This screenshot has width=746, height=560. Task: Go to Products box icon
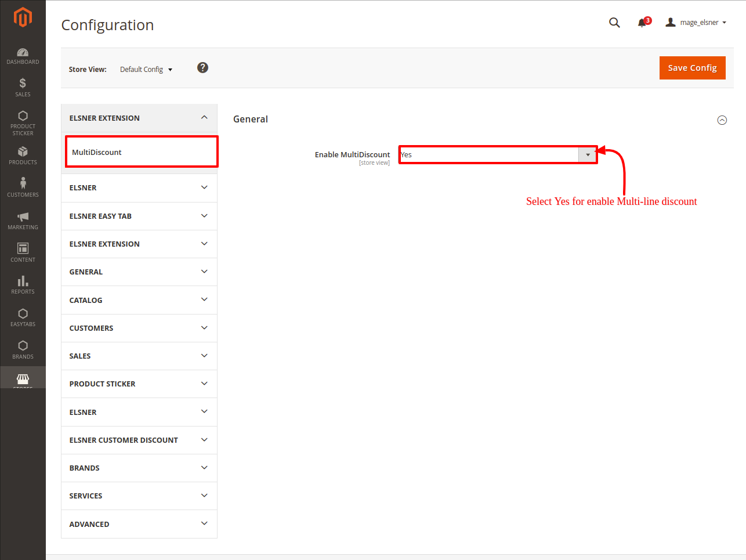point(23,155)
